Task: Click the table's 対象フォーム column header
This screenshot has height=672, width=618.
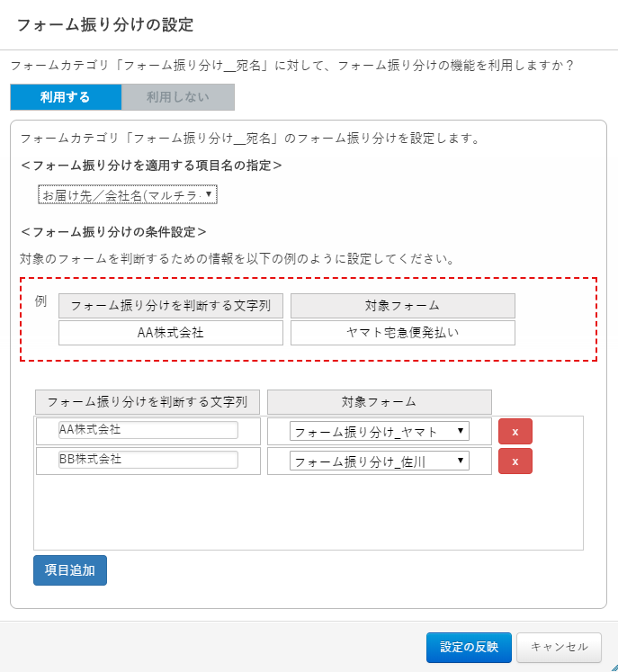Action: (x=380, y=402)
